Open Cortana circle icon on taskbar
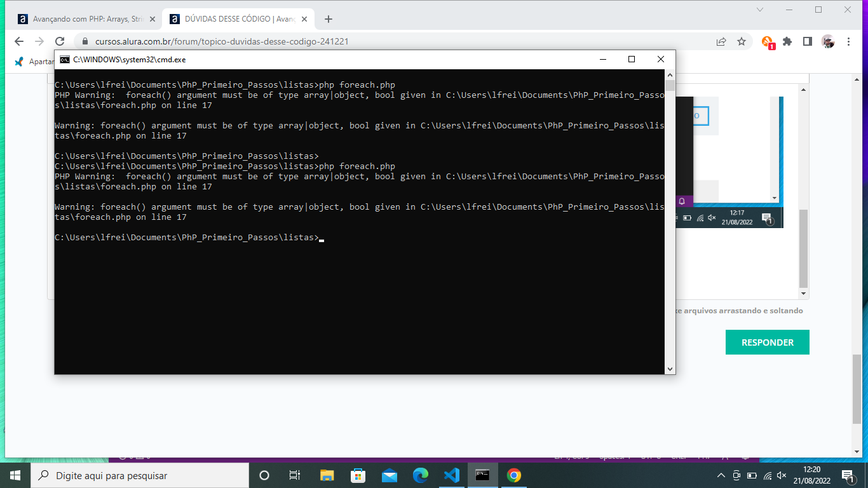The height and width of the screenshot is (488, 868). point(264,475)
